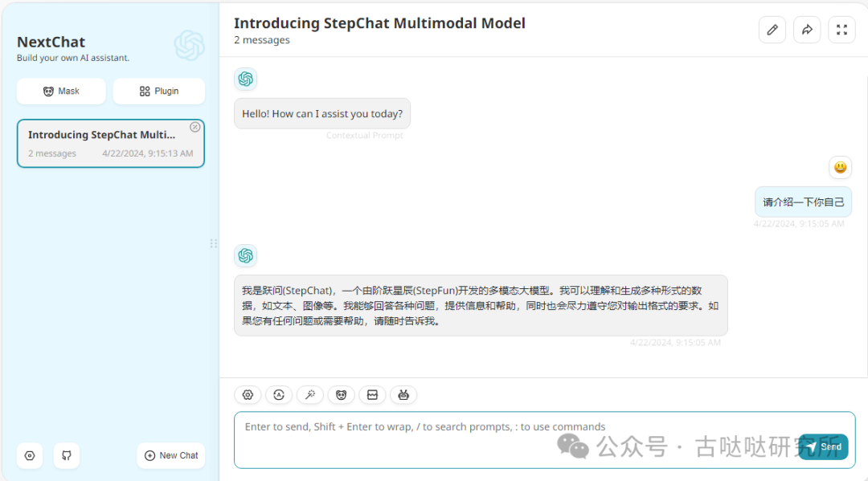
Task: Click the assistant's StepChat introduction reply
Action: click(481, 306)
